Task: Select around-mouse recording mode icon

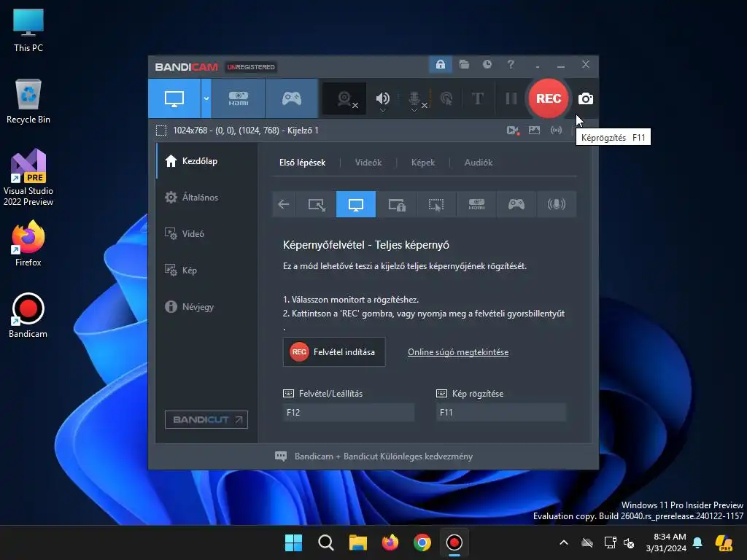Action: [436, 204]
